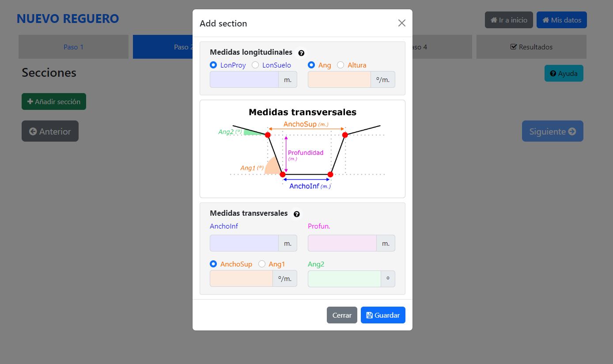Select the AnchoSup radio option
613x364 pixels.
point(214,264)
